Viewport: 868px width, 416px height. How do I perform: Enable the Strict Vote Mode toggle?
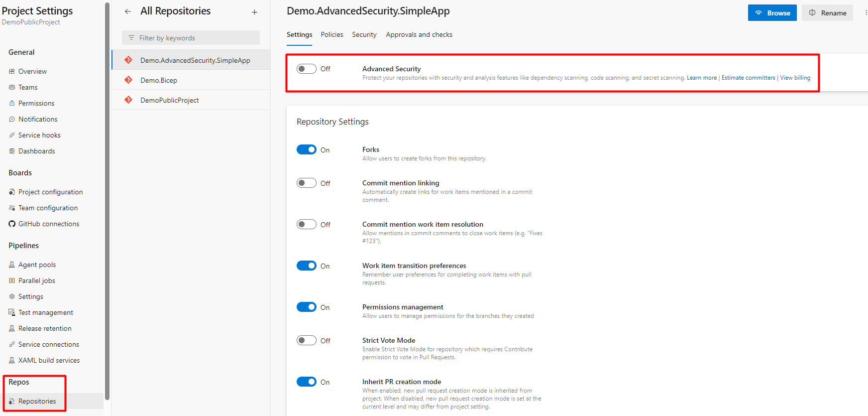307,340
